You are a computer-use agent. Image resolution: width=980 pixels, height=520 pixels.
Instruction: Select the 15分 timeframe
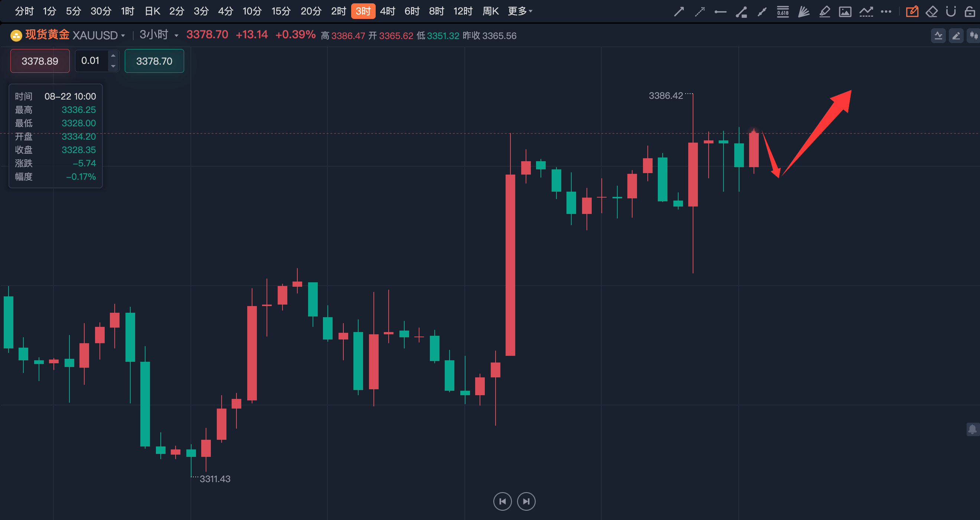pyautogui.click(x=281, y=12)
